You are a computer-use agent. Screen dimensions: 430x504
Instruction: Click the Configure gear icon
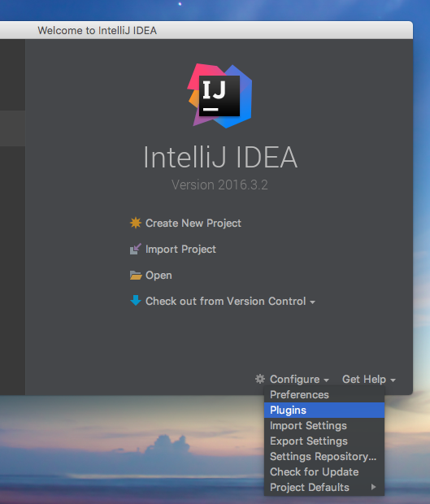(260, 379)
